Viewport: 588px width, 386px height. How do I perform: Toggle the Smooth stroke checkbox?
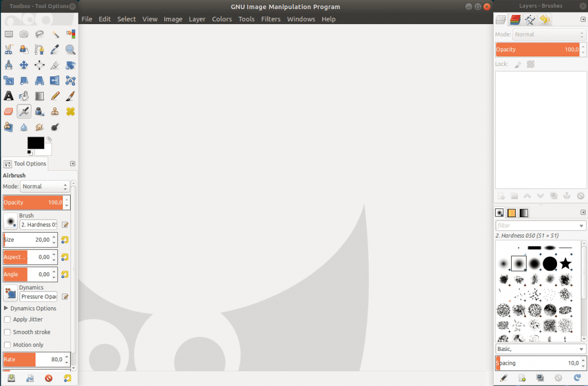pyautogui.click(x=7, y=332)
